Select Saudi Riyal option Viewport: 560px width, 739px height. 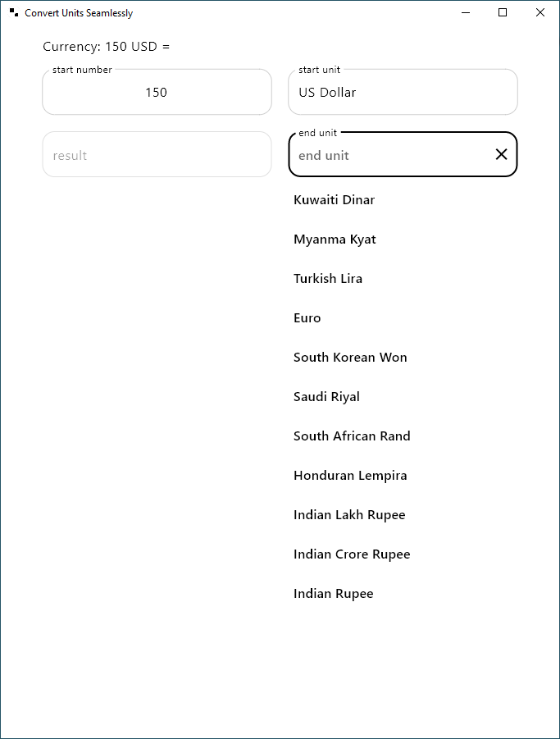(403, 397)
